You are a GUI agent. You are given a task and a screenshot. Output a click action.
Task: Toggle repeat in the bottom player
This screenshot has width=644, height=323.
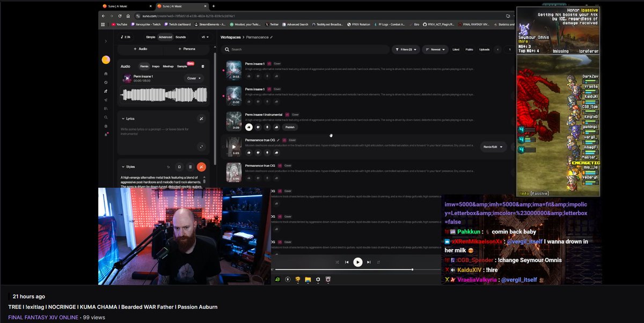[x=378, y=262]
